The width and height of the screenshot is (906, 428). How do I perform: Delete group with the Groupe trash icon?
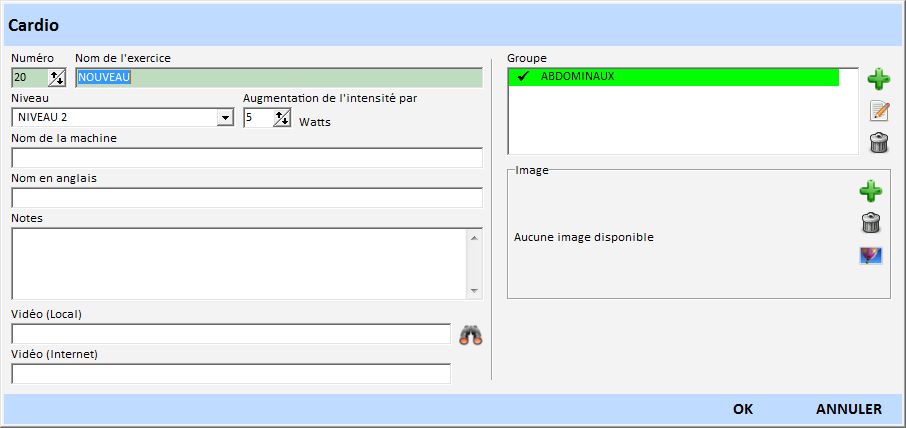[879, 142]
